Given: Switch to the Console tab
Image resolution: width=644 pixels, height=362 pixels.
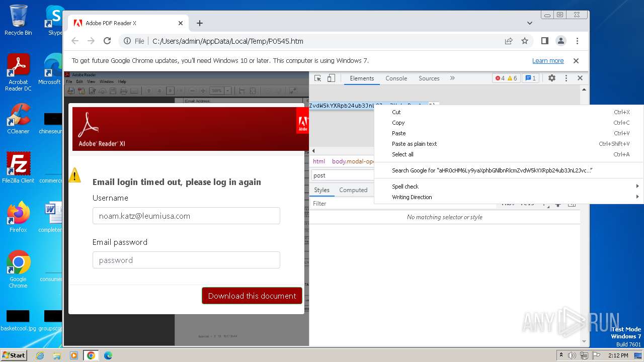Looking at the screenshot, I should pos(396,78).
